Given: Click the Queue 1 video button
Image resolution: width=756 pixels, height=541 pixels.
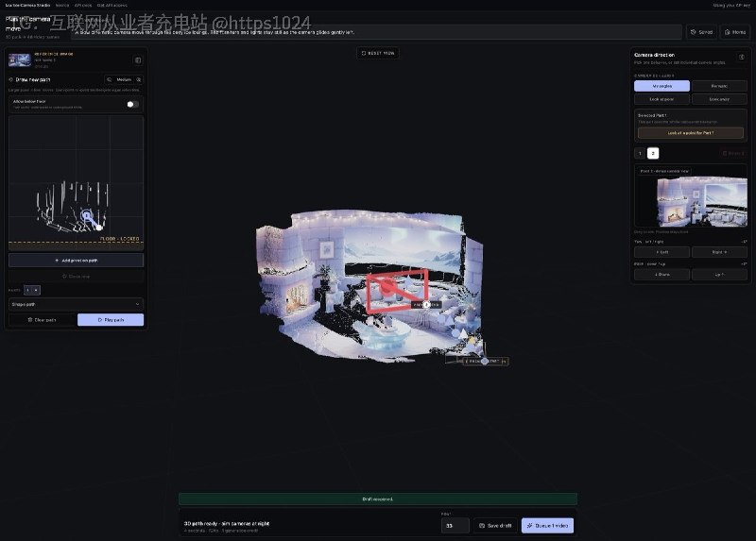Looking at the screenshot, I should pos(548,526).
